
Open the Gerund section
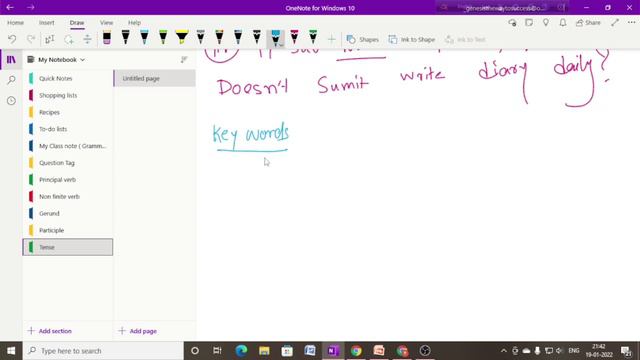point(68,213)
